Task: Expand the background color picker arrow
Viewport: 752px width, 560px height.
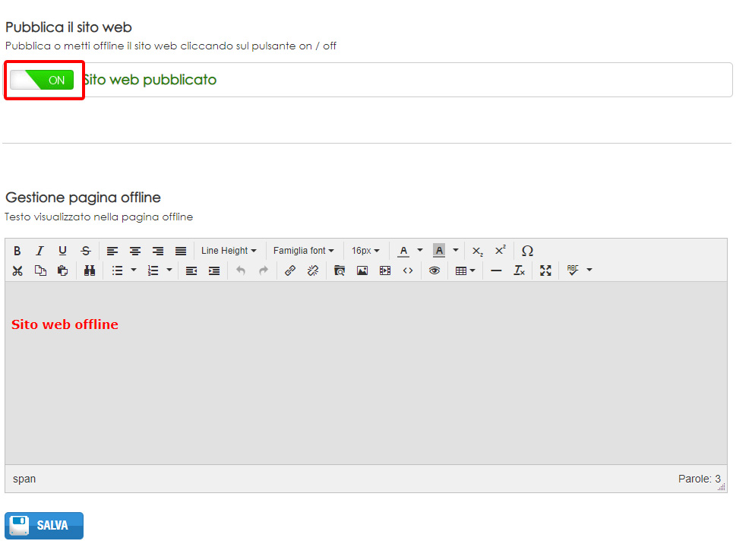Action: (x=456, y=251)
